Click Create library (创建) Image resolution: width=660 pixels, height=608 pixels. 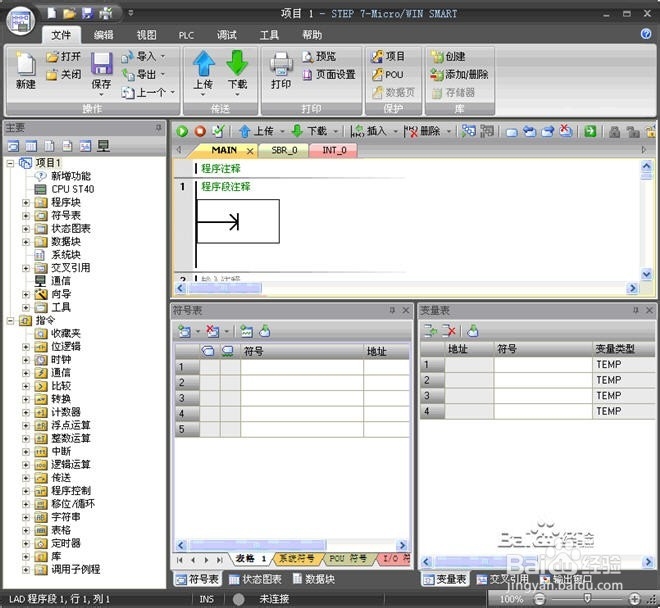(x=449, y=56)
